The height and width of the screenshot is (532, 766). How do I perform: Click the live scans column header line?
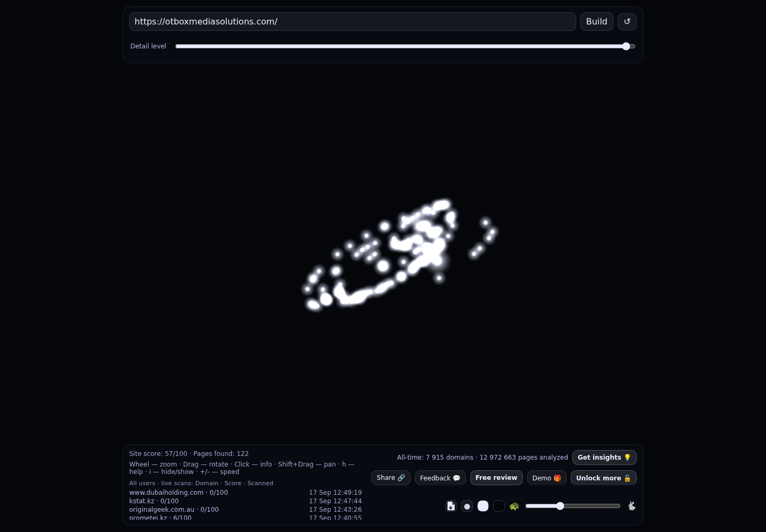(x=201, y=483)
